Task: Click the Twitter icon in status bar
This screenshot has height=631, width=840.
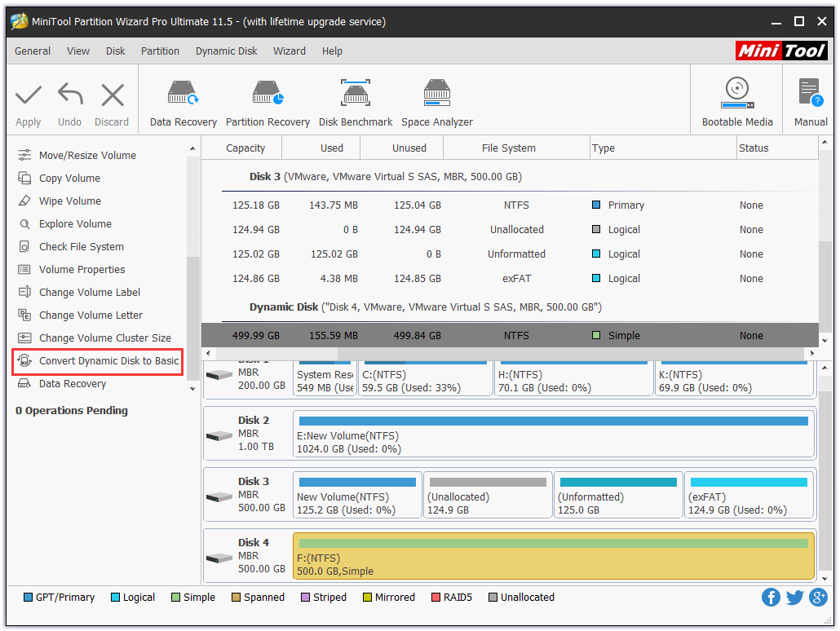Action: 794,598
